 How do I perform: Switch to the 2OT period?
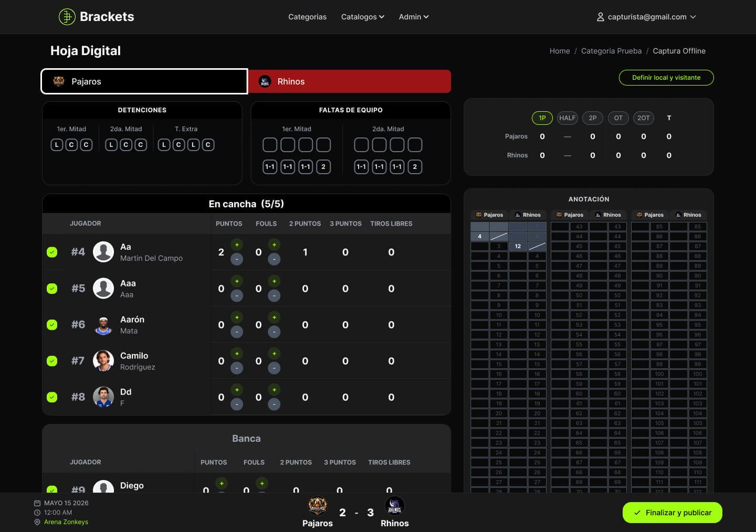(x=644, y=118)
